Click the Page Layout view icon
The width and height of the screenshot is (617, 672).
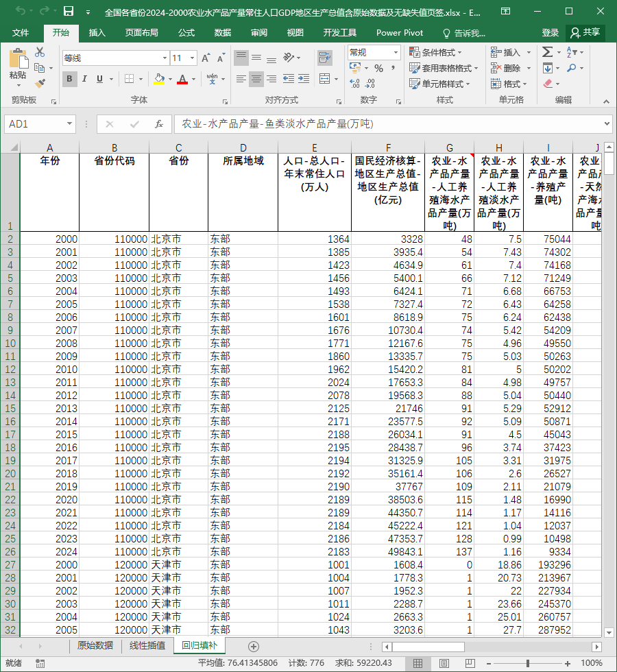point(444,664)
